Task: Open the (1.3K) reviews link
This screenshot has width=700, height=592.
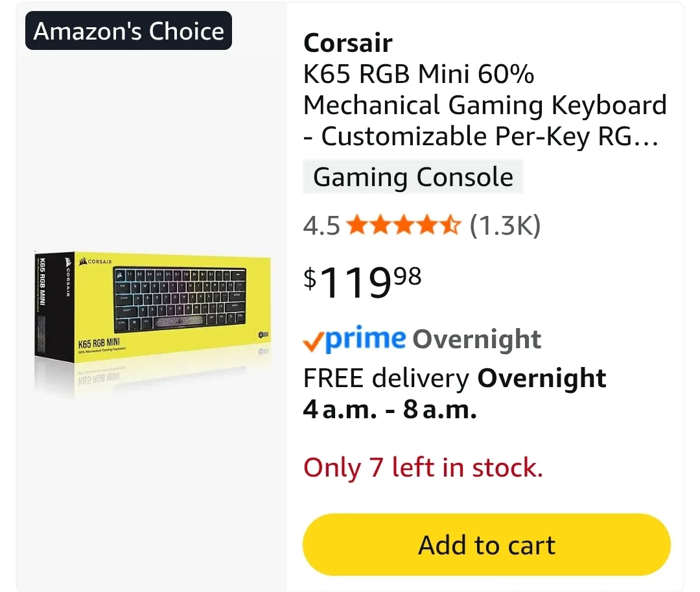Action: coord(506,225)
